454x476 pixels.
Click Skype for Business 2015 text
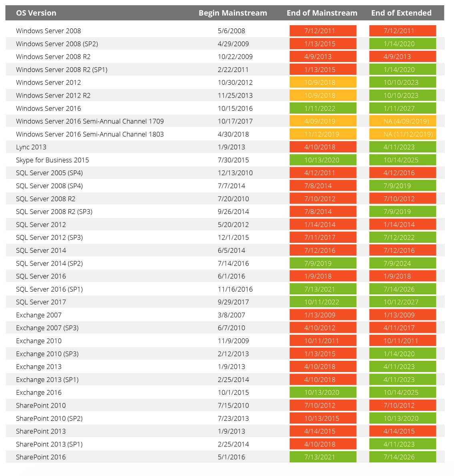click(52, 160)
